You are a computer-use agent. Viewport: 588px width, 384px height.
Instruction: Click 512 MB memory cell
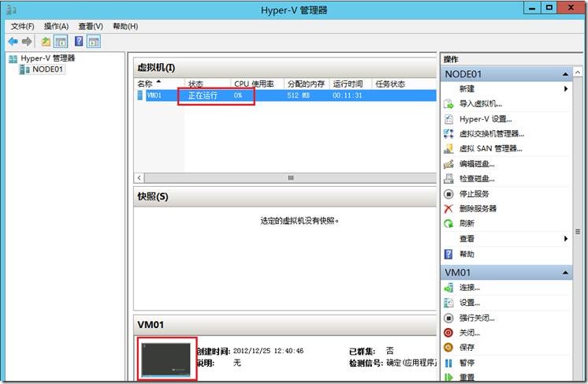pos(299,95)
